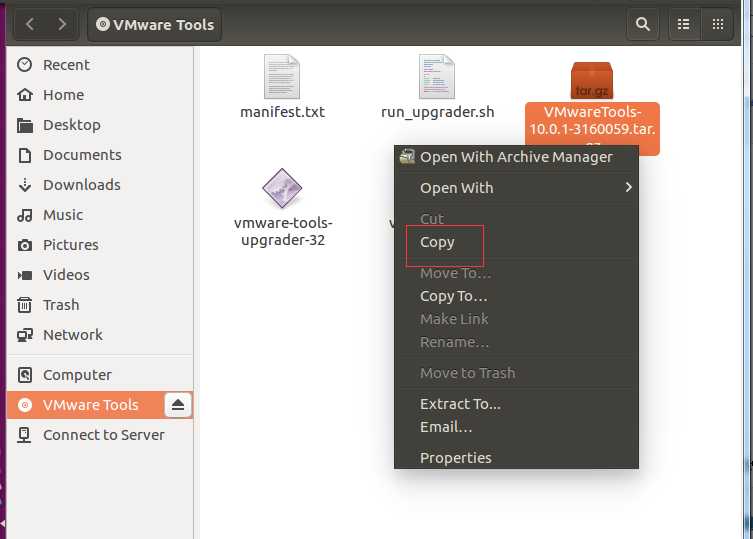753x539 pixels.
Task: Choose Extract To… menu entry
Action: (x=516, y=404)
